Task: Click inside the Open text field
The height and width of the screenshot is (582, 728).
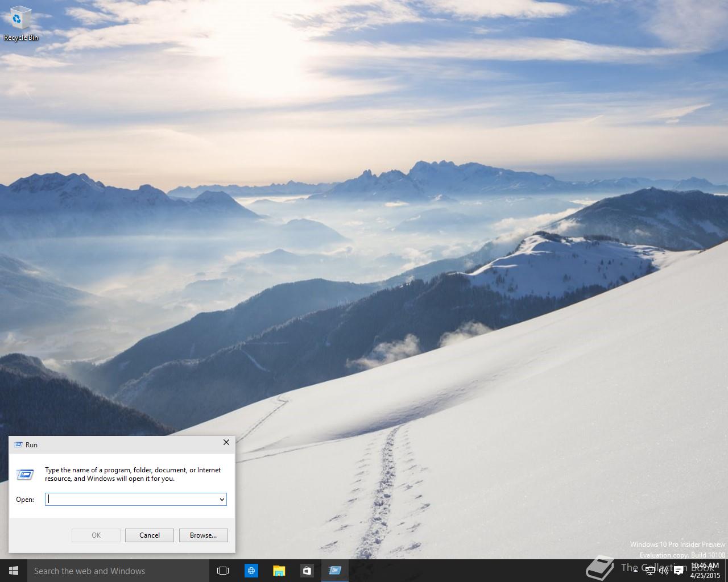Action: point(132,499)
